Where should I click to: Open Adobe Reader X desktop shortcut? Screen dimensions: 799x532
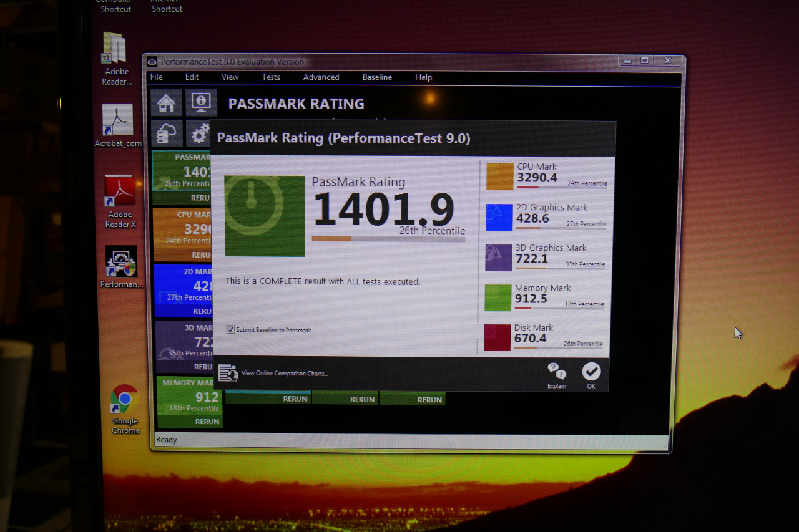coord(120,202)
